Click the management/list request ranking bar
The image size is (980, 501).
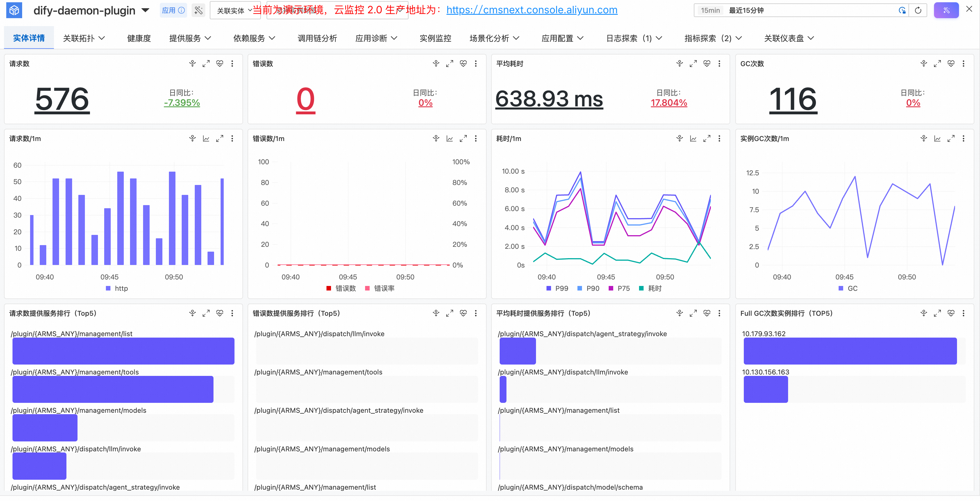coord(123,351)
